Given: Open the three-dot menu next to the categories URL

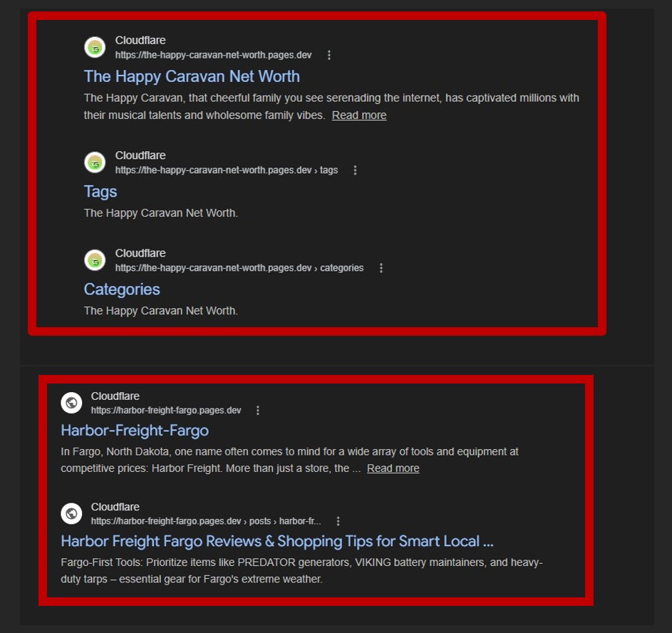Looking at the screenshot, I should point(381,268).
